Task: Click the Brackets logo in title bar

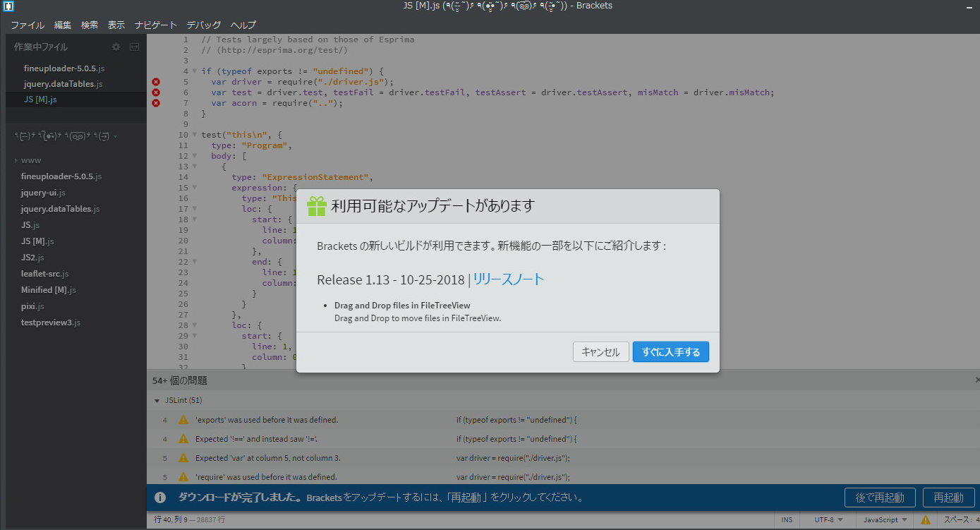Action: (8, 6)
